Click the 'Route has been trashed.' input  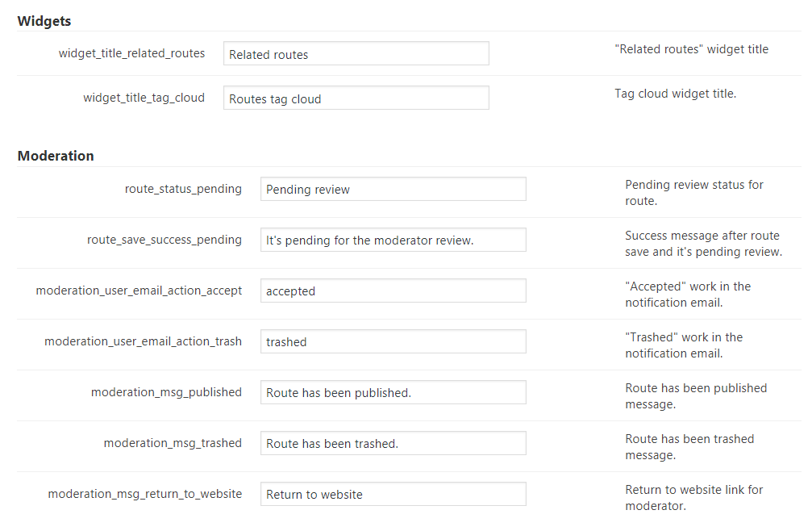point(393,444)
